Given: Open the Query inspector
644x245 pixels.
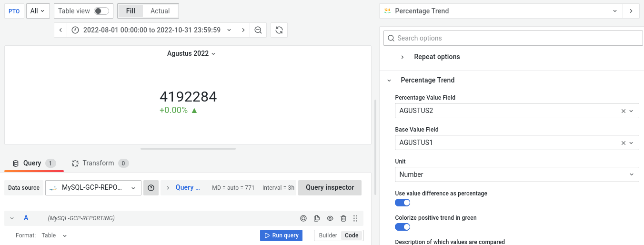Looking at the screenshot, I should [330, 188].
